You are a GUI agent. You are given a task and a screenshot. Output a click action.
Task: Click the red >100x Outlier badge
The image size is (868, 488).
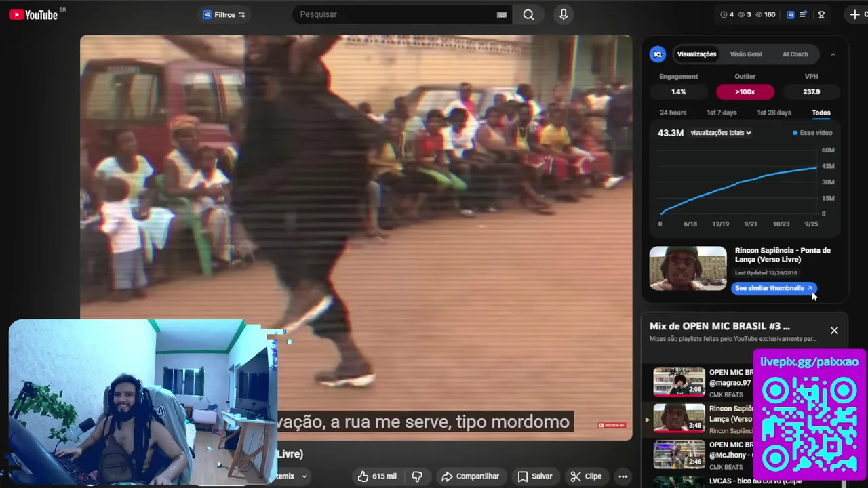click(x=745, y=91)
